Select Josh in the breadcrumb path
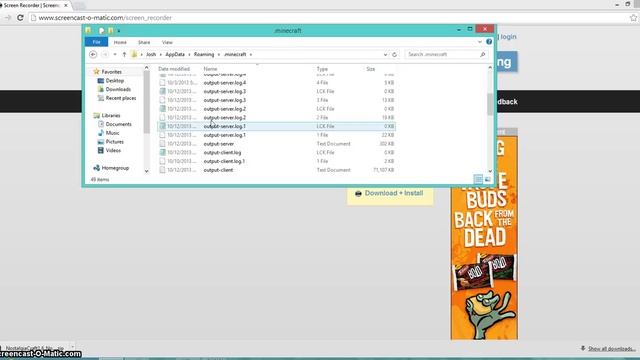 click(x=151, y=54)
